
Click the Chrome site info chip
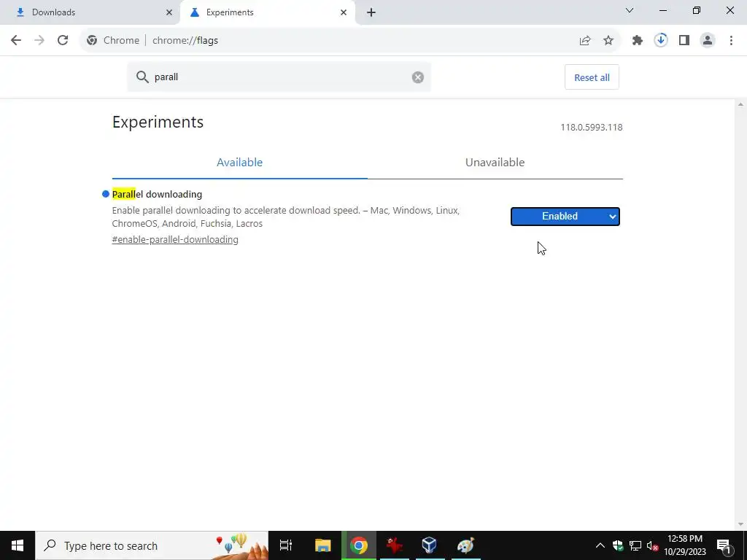tap(113, 41)
